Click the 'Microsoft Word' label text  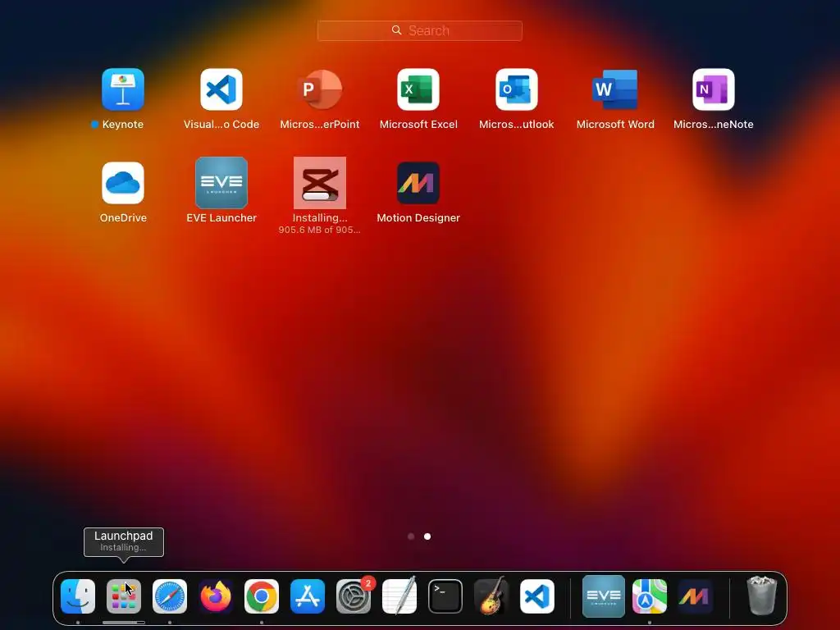click(615, 125)
